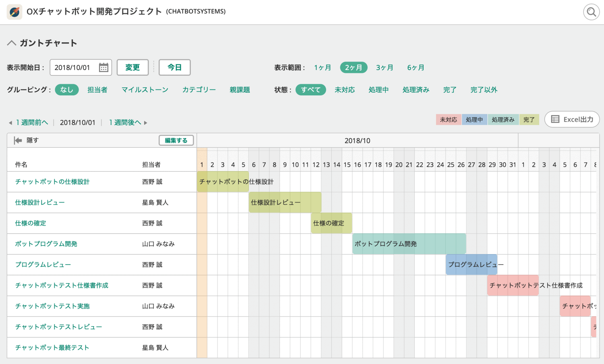Viewport: 604px width, 364px height.
Task: Click 山口 みなみ in ボットプログラム開発 row
Action: (x=158, y=244)
